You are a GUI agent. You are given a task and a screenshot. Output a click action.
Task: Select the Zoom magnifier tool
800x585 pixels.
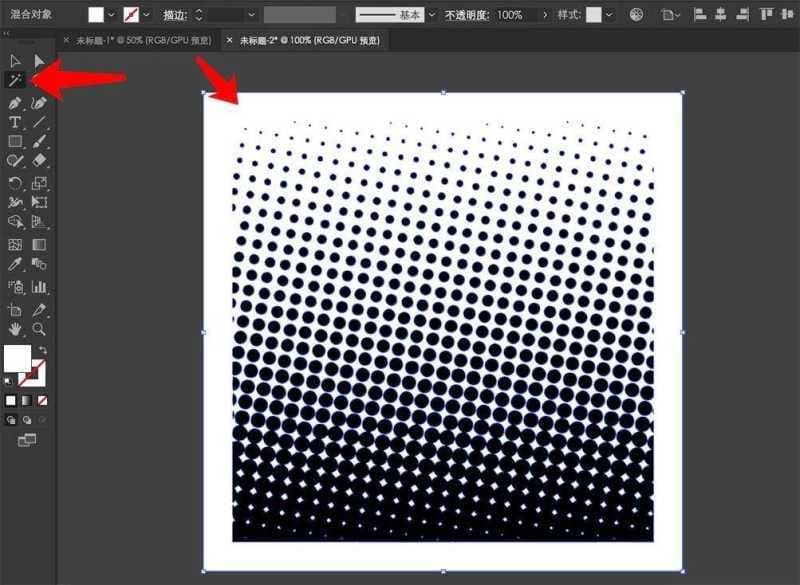click(x=39, y=328)
